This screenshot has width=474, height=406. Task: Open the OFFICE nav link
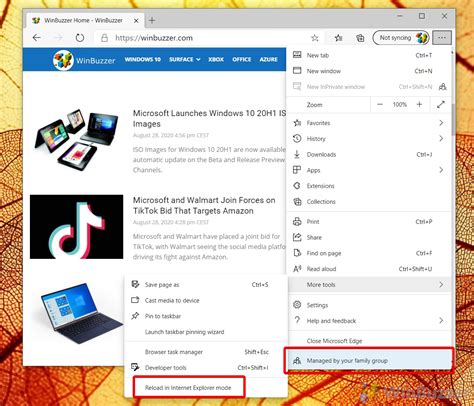[x=242, y=59]
